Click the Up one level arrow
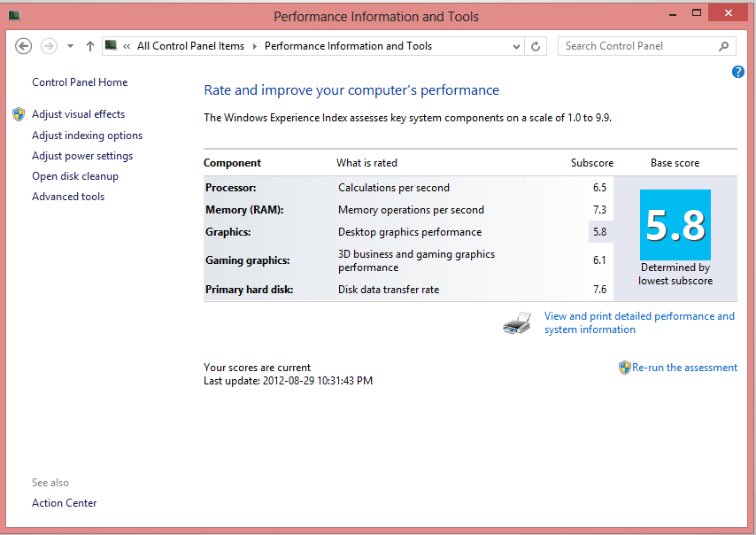Image resolution: width=756 pixels, height=535 pixels. 90,46
